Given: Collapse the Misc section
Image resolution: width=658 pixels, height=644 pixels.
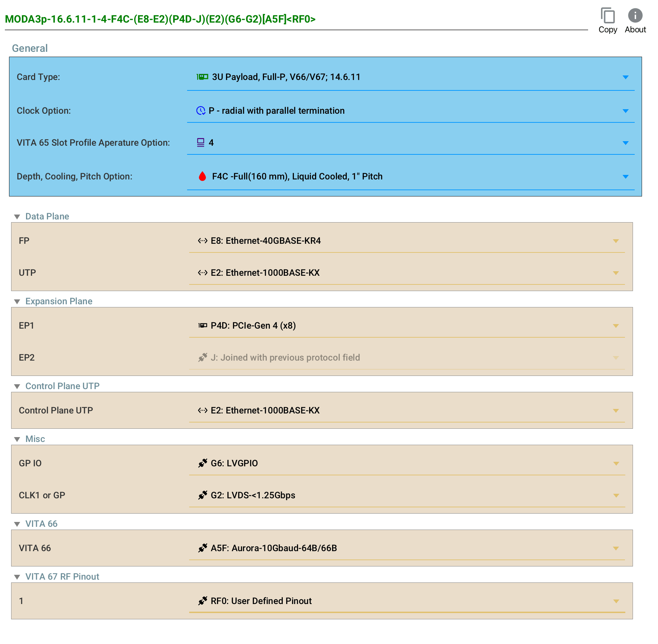Looking at the screenshot, I should coord(17,439).
